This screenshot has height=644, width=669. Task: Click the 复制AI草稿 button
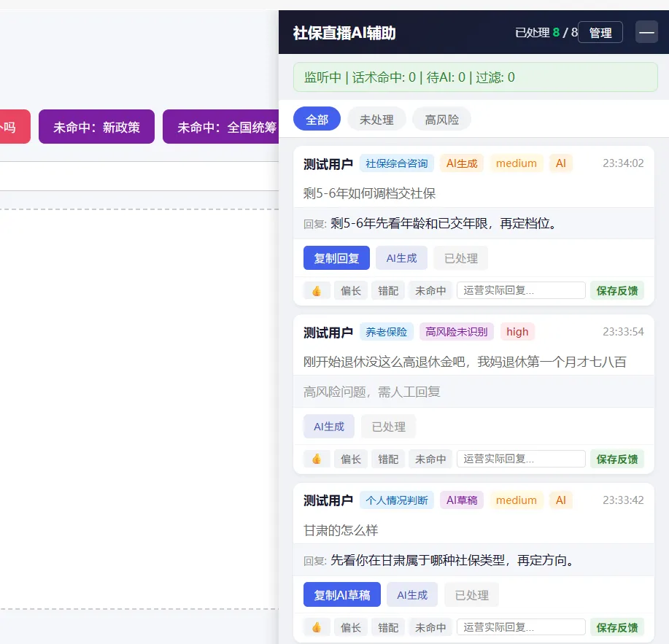coord(341,594)
